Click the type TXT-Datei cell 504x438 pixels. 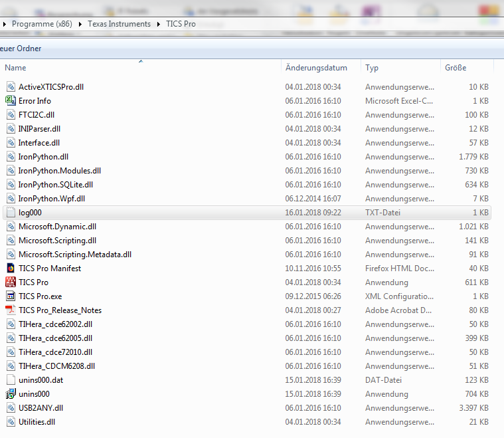click(383, 213)
